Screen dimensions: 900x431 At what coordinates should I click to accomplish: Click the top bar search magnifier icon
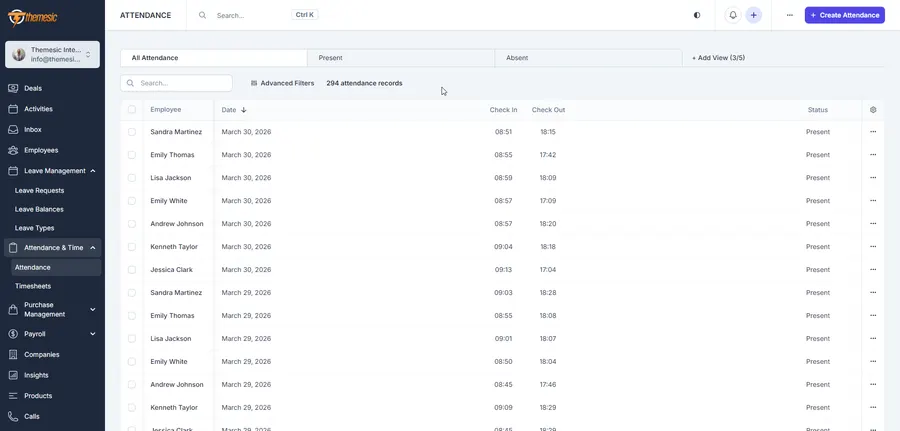click(x=203, y=15)
